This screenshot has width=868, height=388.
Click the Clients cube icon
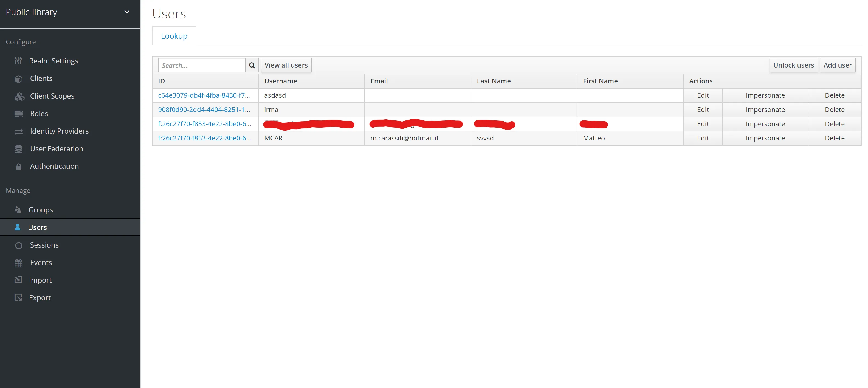coord(19,79)
